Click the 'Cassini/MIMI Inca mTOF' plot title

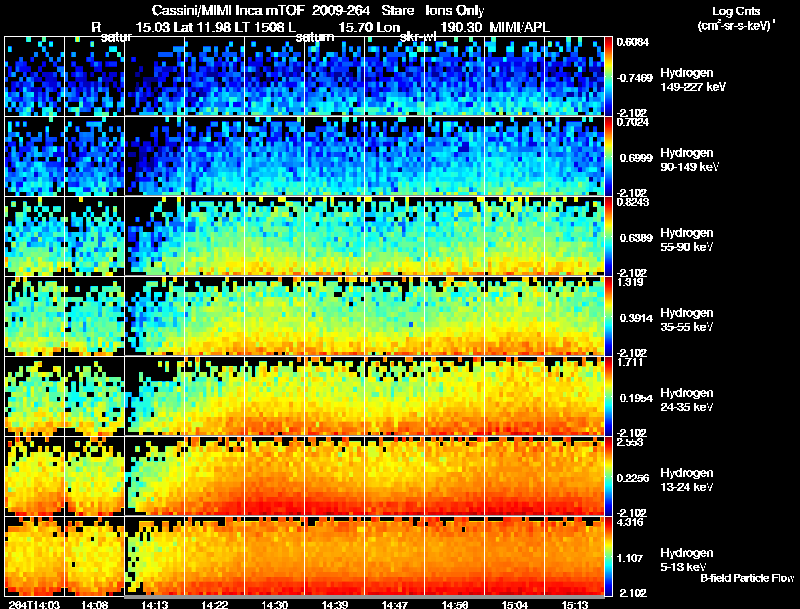pyautogui.click(x=229, y=11)
